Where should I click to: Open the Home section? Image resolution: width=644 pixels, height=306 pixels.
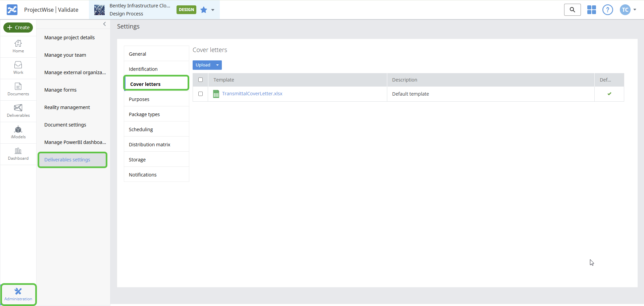pos(18,46)
